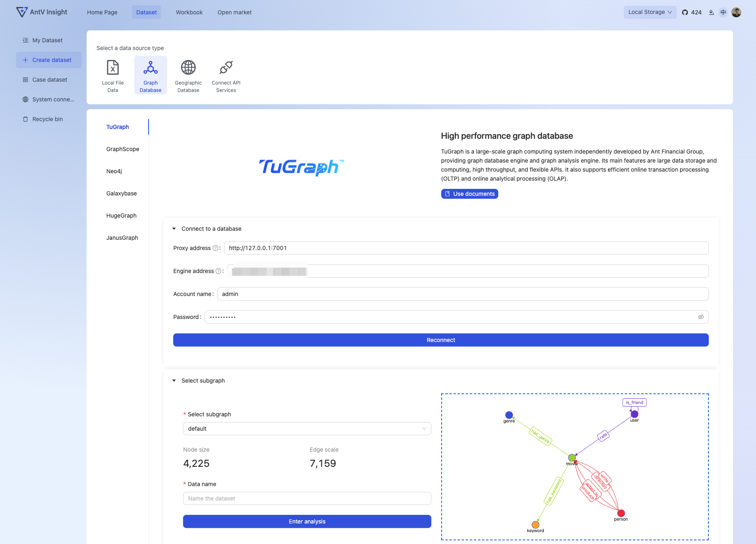Select Local File Data source icon
Screen dimensions: 756x544
(x=113, y=67)
